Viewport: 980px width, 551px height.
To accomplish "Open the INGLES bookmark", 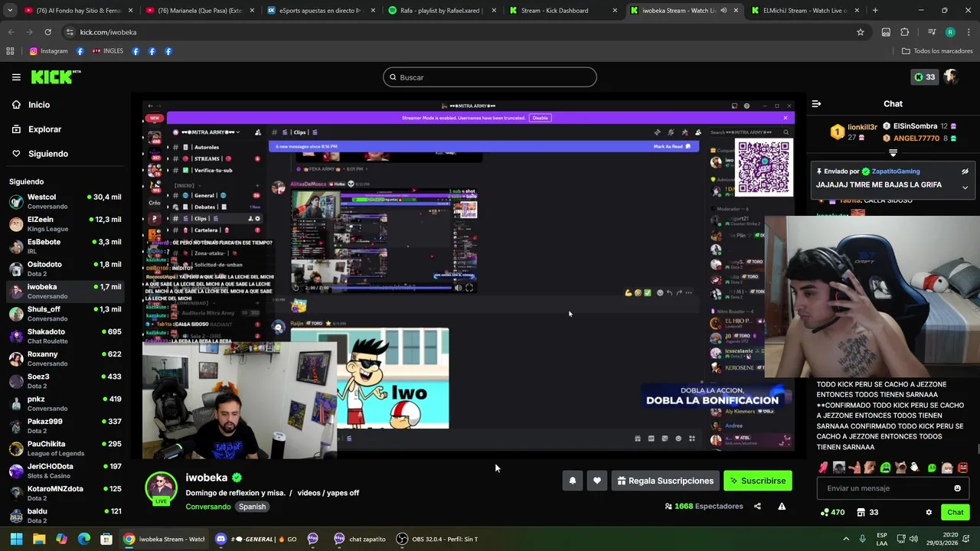I will (107, 51).
